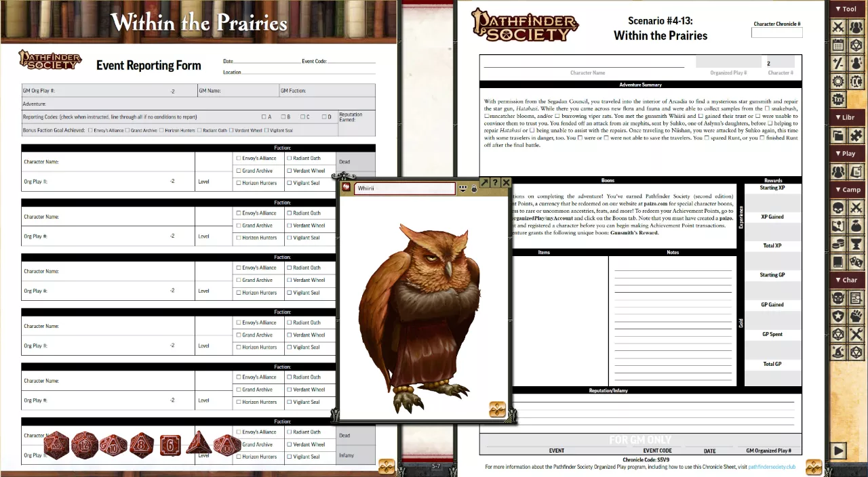
Task: Click gold link icon on Chronicle sheet
Action: [814, 467]
